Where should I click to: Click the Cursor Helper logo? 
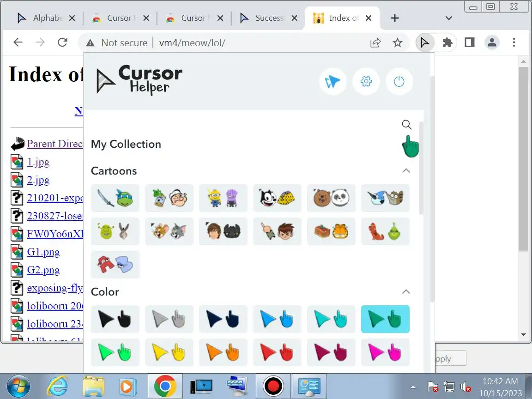click(139, 80)
